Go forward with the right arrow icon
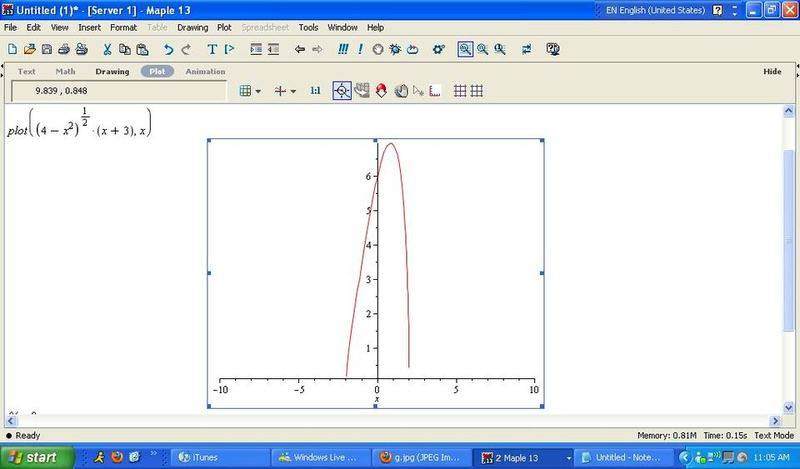Image resolution: width=800 pixels, height=469 pixels. tap(317, 49)
